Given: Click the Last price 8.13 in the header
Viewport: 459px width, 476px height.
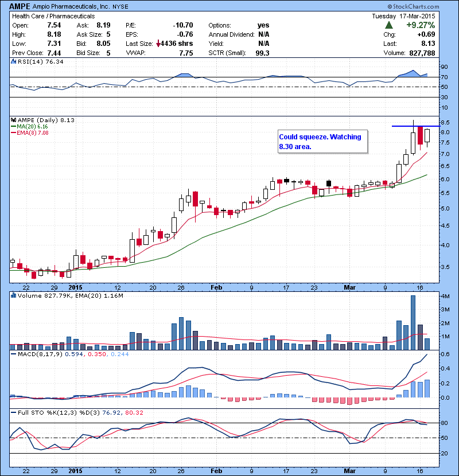Looking at the screenshot, I should tap(428, 44).
